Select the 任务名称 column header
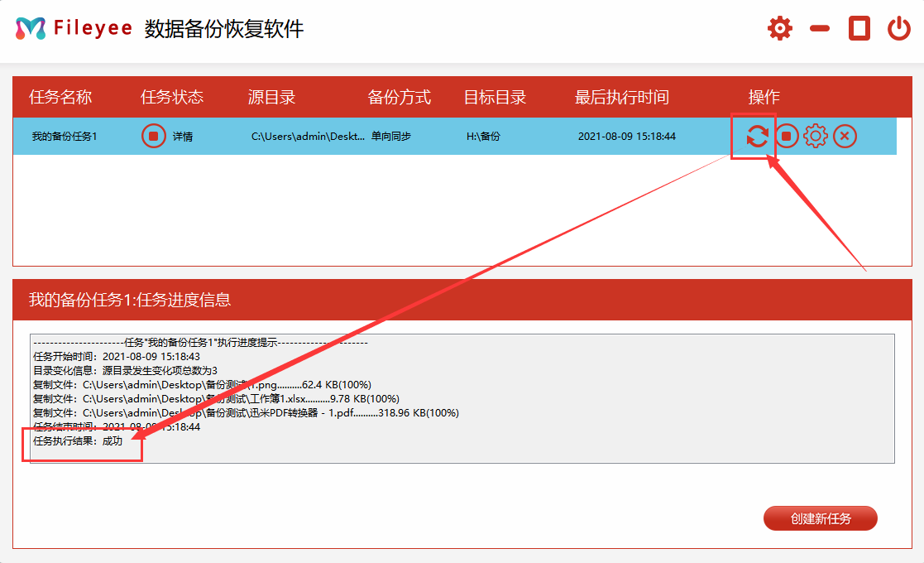The width and height of the screenshot is (924, 563). (60, 98)
